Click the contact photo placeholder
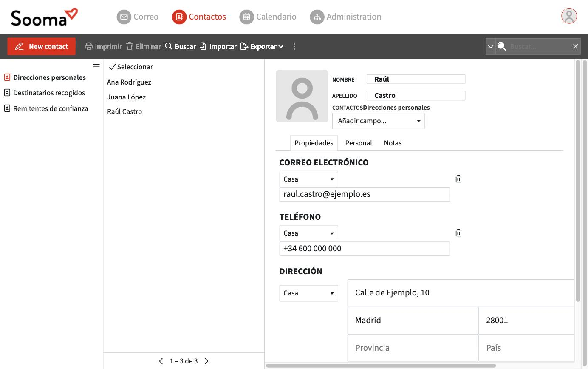The image size is (588, 369). [x=302, y=96]
